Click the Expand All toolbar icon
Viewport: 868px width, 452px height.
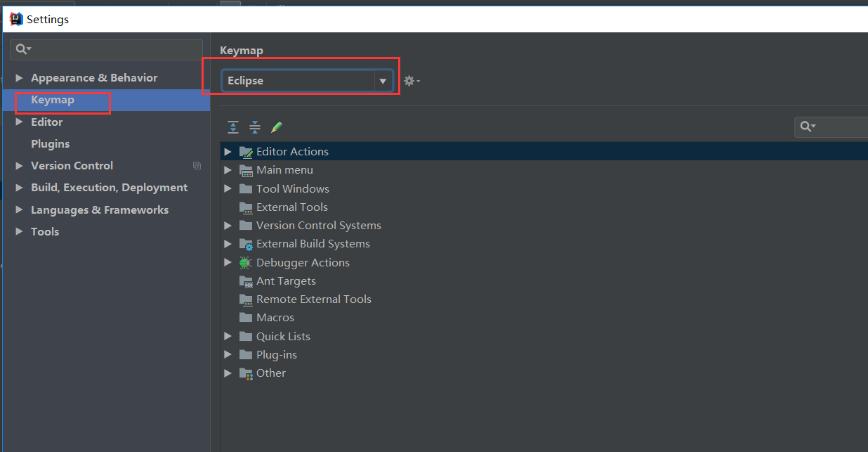[233, 127]
